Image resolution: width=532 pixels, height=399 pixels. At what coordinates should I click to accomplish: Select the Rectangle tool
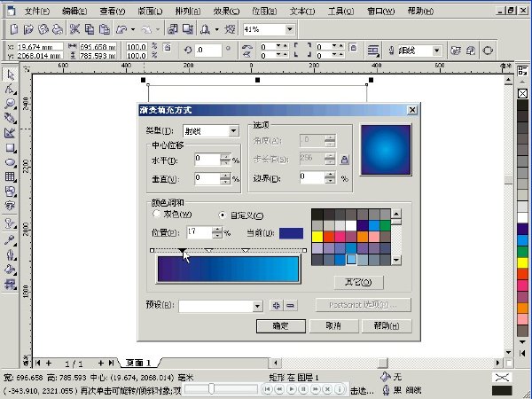pos(10,147)
